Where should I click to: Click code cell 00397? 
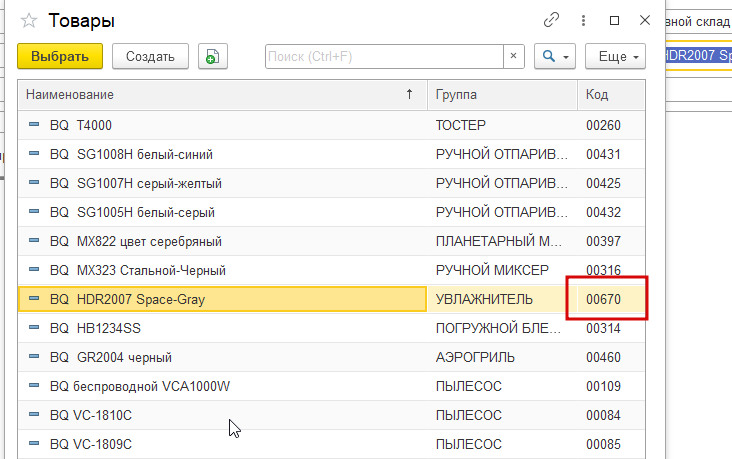coord(612,241)
